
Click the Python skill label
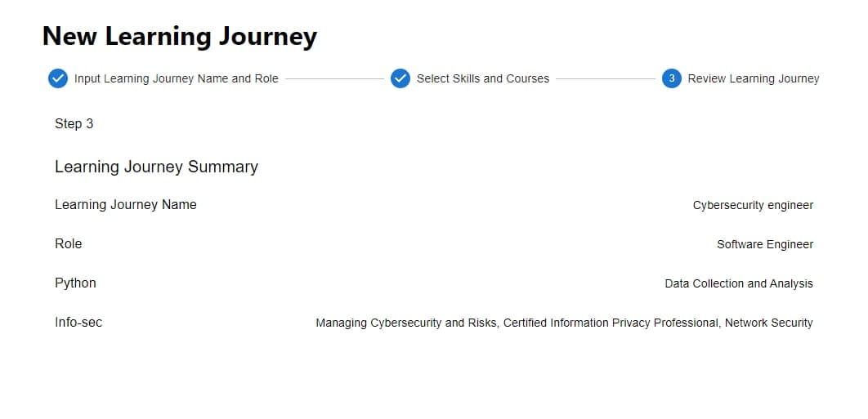(75, 283)
